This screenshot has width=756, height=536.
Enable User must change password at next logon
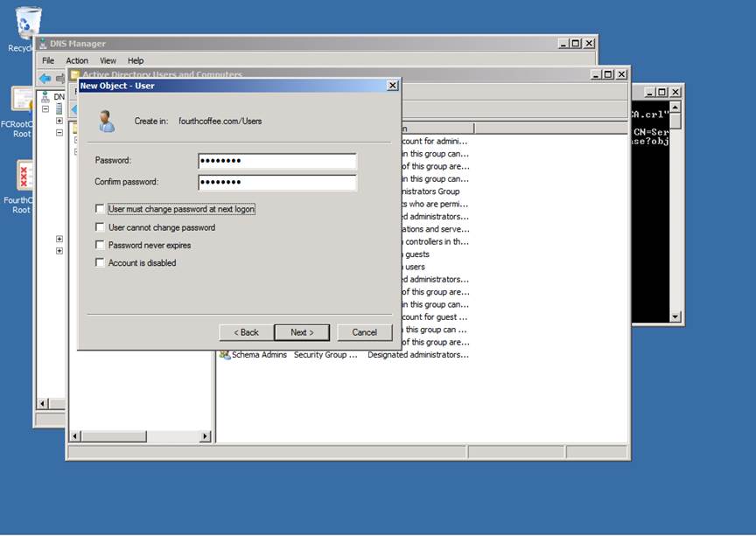click(x=100, y=209)
